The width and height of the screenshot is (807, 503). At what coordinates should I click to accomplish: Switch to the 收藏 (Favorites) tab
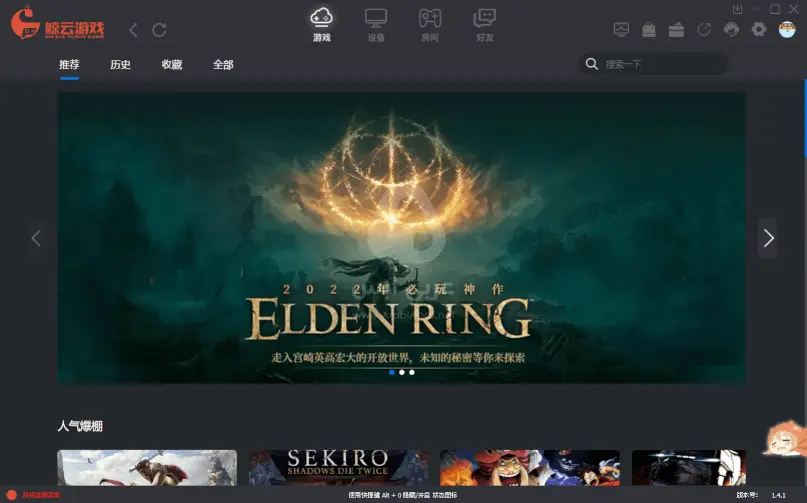pos(172,64)
